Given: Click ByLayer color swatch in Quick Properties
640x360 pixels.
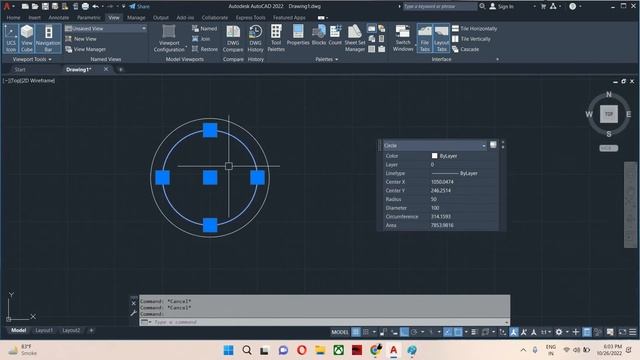Looking at the screenshot, I should click(434, 156).
